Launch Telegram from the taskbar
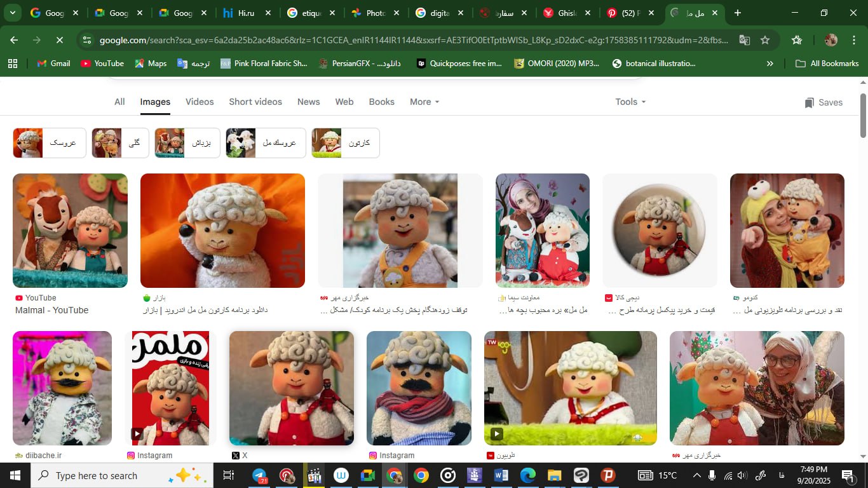Screen dimensions: 868x488 (x=259, y=475)
